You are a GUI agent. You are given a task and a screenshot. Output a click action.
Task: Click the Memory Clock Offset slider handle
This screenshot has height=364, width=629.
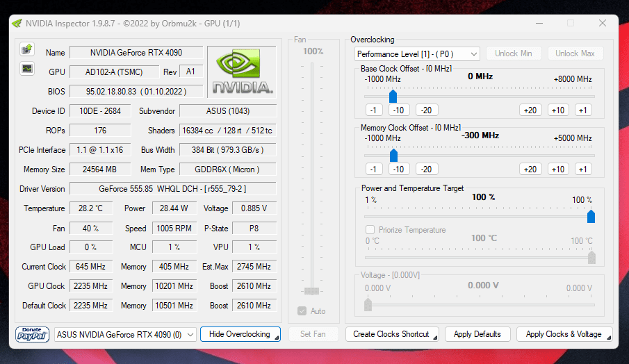(x=393, y=155)
